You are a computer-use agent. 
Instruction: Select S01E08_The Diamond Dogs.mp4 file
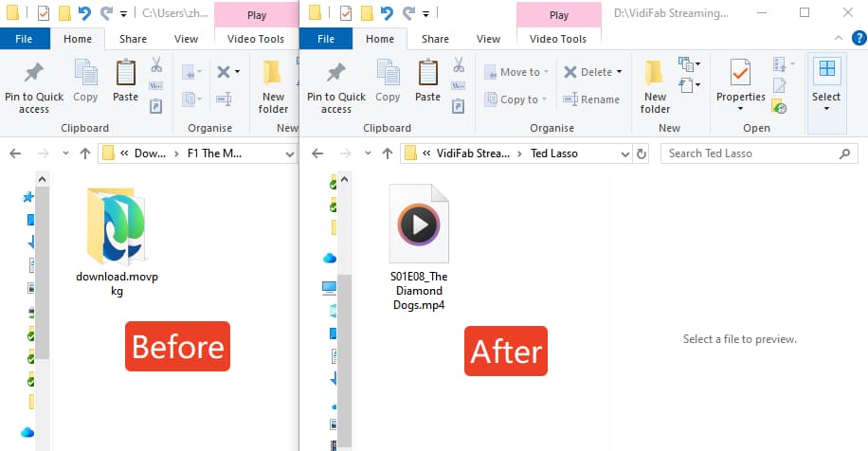[x=419, y=247]
